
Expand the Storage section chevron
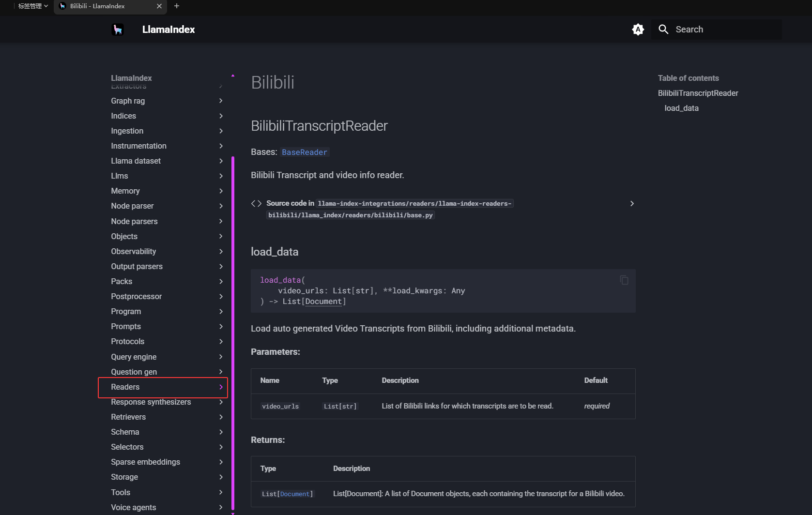[x=221, y=477]
